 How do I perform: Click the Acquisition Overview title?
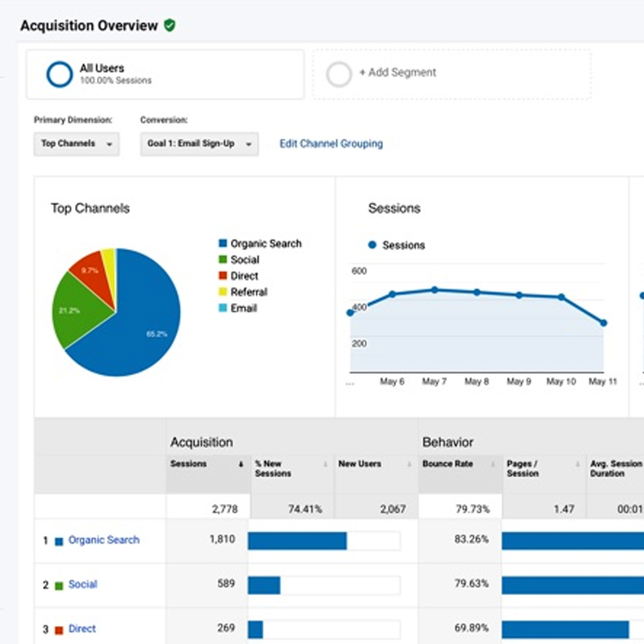(x=89, y=26)
